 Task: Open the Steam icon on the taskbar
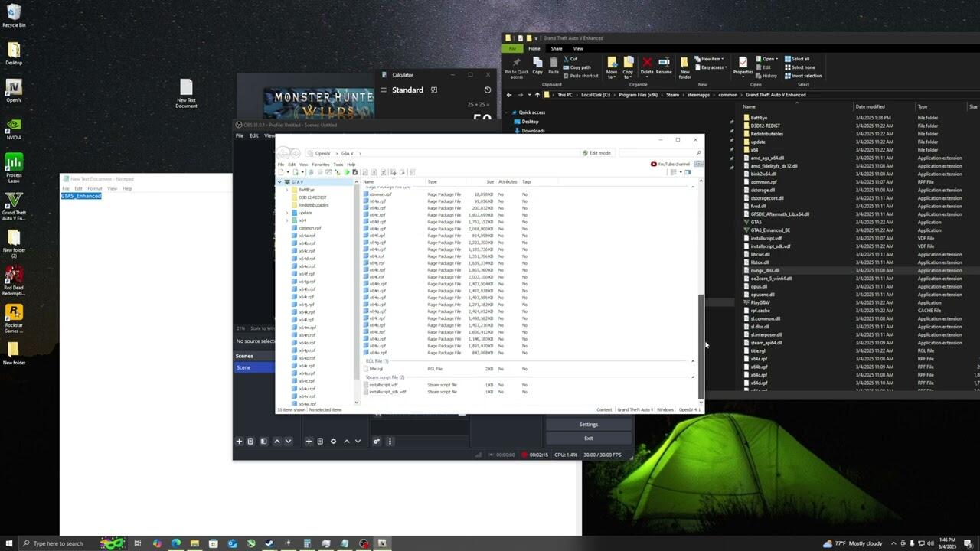click(269, 543)
